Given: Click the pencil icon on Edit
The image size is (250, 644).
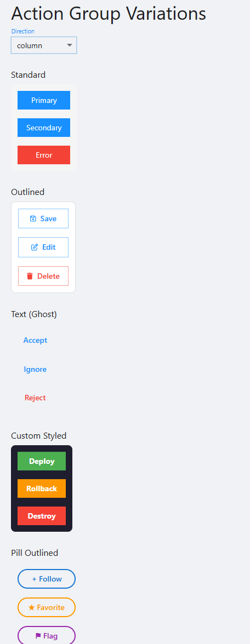Looking at the screenshot, I should [35, 248].
